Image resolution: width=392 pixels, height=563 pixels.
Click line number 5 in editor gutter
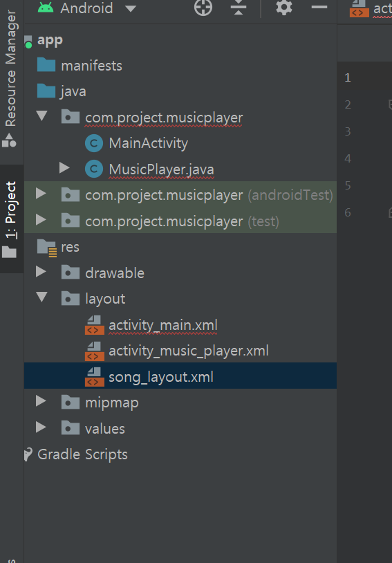(348, 185)
